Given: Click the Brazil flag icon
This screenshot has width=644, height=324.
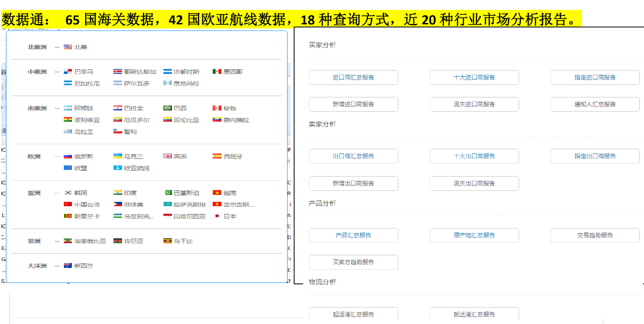Looking at the screenshot, I should [x=167, y=108].
